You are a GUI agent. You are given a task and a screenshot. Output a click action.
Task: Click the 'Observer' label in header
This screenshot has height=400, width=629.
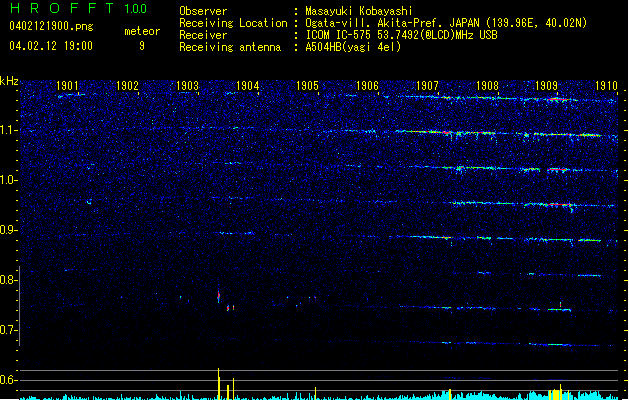203,11
